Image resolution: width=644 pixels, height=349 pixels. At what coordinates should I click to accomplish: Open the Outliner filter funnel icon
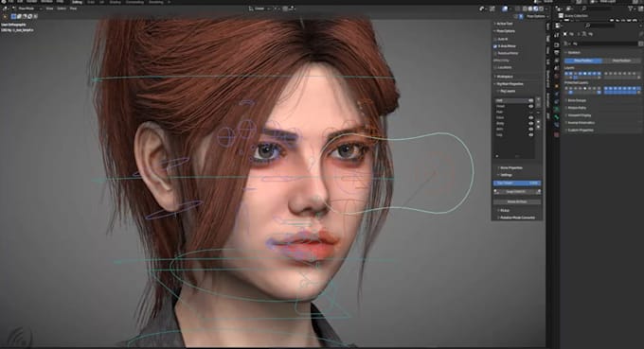[632, 9]
